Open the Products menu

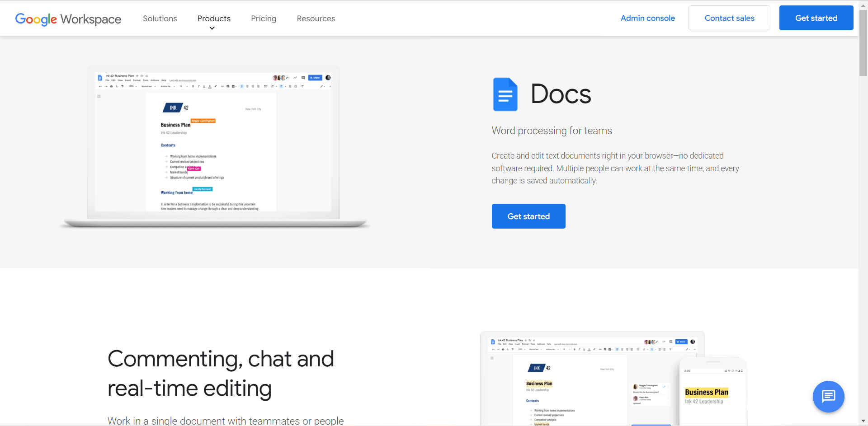(x=214, y=19)
